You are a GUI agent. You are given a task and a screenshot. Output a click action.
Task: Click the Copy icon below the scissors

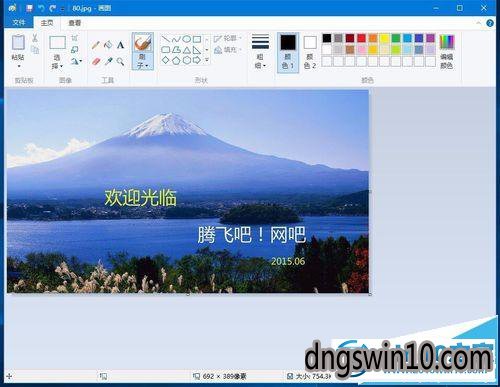click(x=35, y=50)
